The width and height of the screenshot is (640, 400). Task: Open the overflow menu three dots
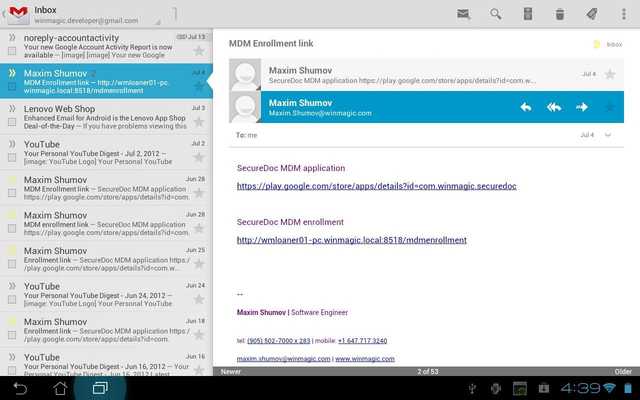(624, 14)
